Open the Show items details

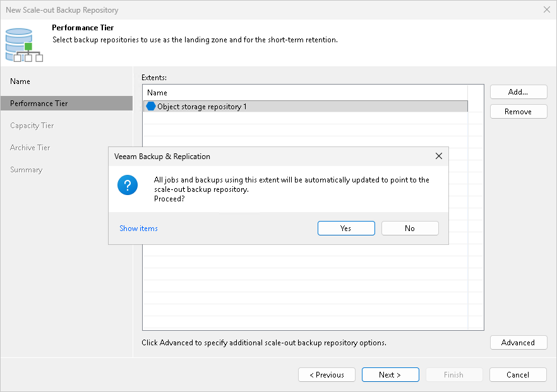[x=138, y=228]
